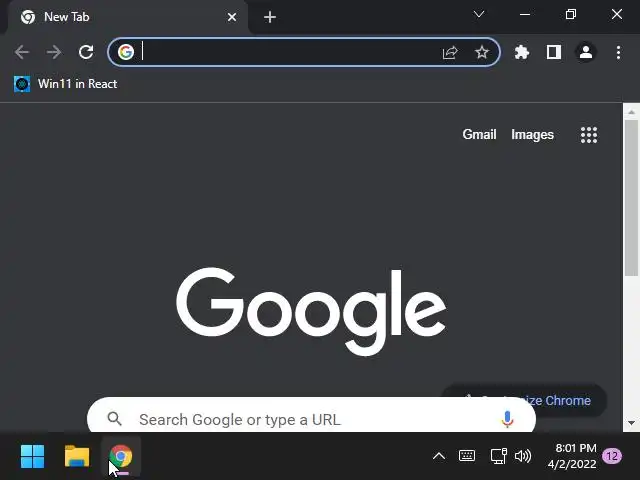Click the Search Google or type a URL box
640x480 pixels.
click(x=311, y=416)
